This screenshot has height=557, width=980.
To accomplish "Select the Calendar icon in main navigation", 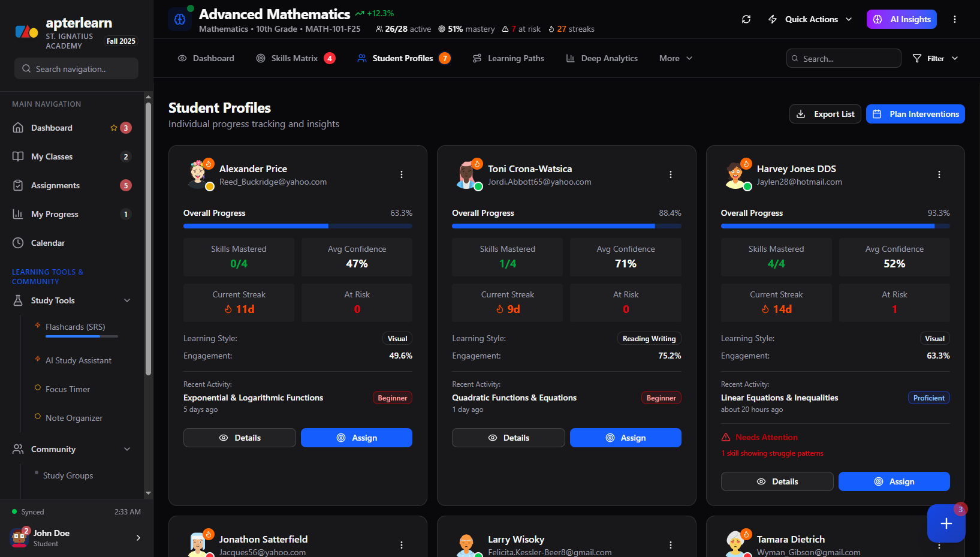I will tap(19, 243).
